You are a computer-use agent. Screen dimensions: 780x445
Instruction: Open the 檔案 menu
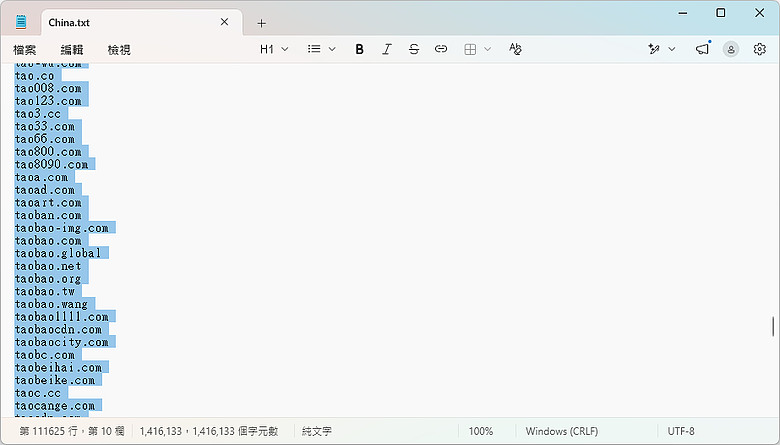click(24, 50)
